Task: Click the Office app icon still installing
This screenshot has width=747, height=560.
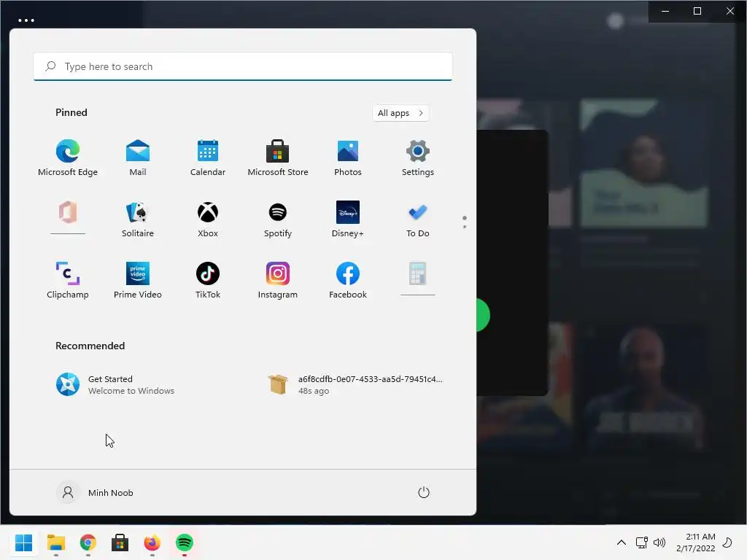Action: click(x=68, y=212)
